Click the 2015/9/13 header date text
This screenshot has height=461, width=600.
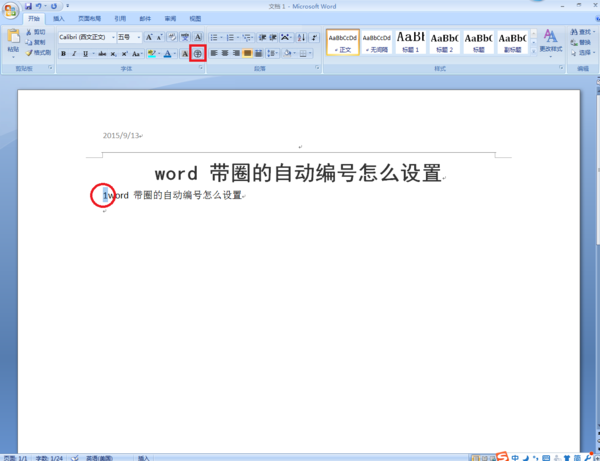(121, 135)
